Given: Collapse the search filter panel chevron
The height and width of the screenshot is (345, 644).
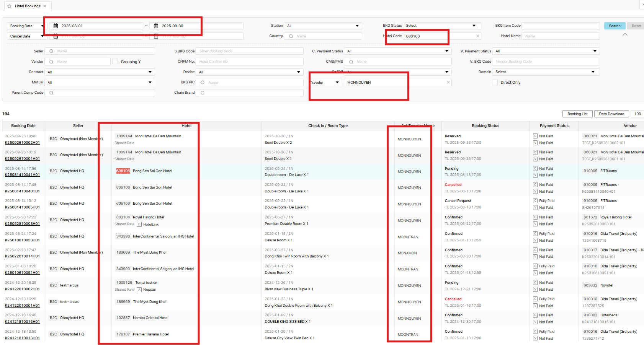Looking at the screenshot, I should point(625,34).
